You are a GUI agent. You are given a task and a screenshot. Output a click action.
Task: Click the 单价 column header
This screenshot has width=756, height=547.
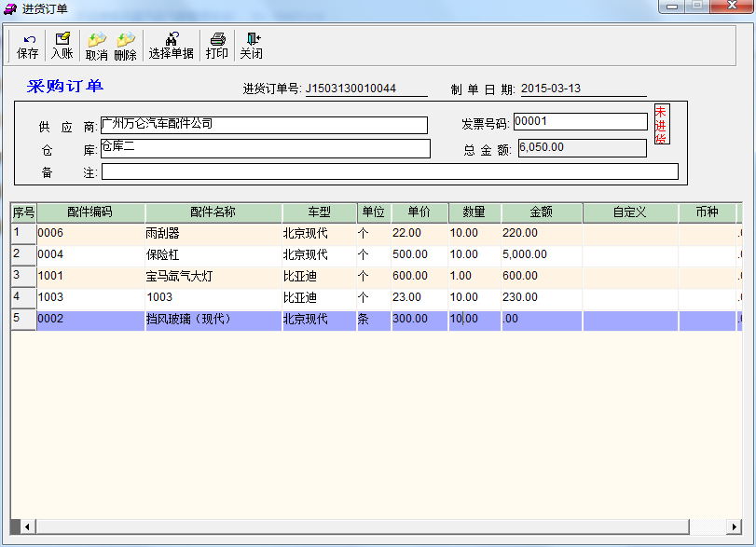pyautogui.click(x=419, y=212)
